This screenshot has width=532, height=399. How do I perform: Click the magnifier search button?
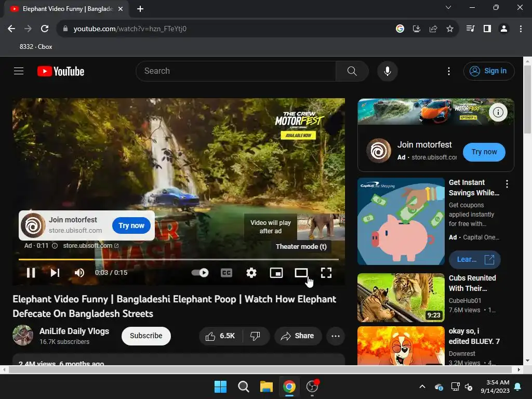coord(352,71)
